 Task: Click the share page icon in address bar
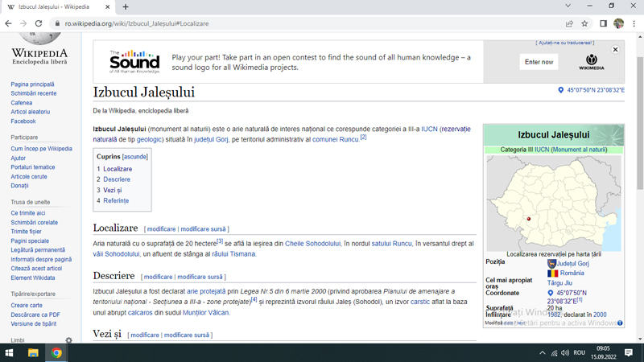pyautogui.click(x=569, y=23)
